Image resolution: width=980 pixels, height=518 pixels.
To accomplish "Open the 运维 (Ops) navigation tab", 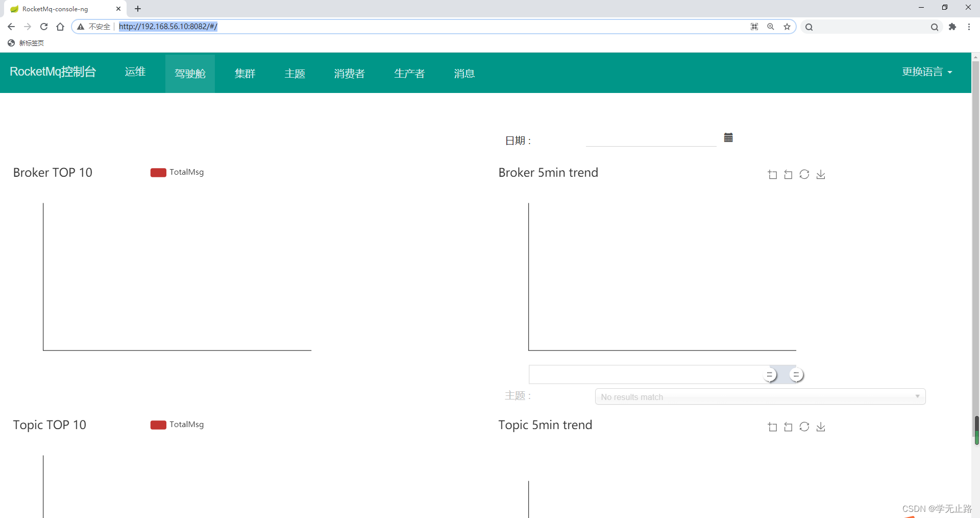I will (135, 72).
